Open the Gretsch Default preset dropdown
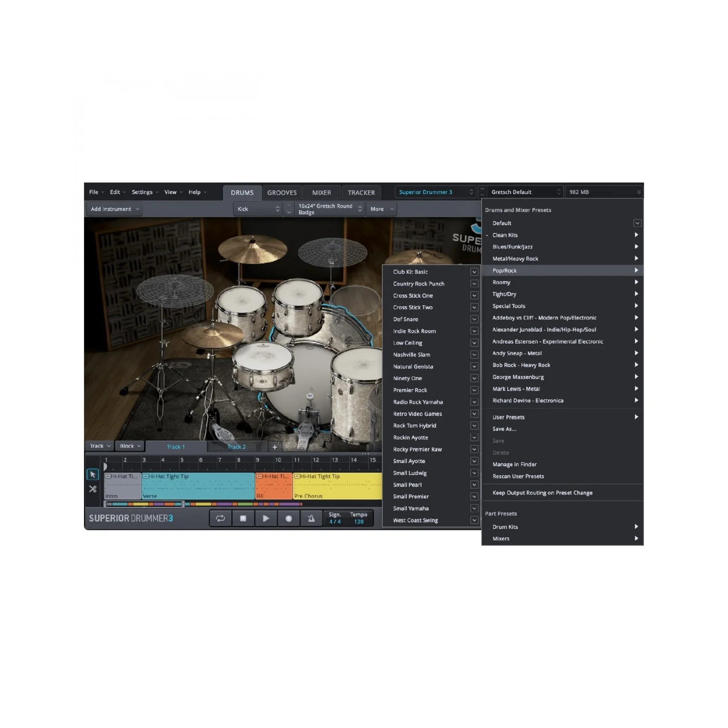Screen dimensions: 728x728 (525, 192)
